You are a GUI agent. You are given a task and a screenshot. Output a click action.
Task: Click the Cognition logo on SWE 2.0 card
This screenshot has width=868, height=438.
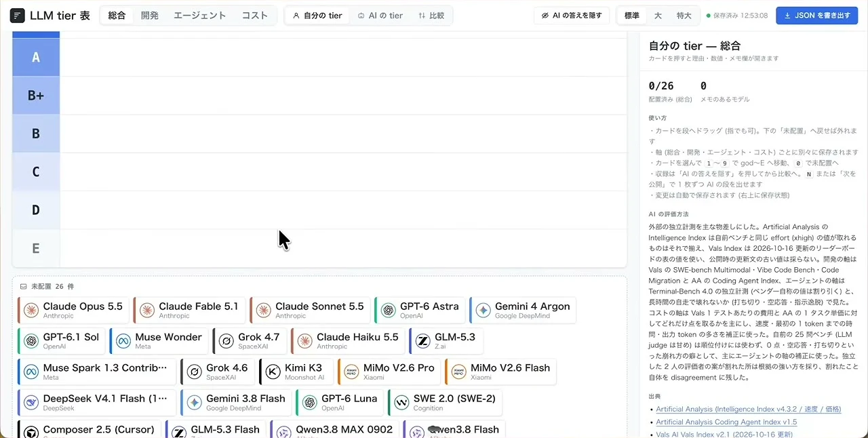click(402, 402)
